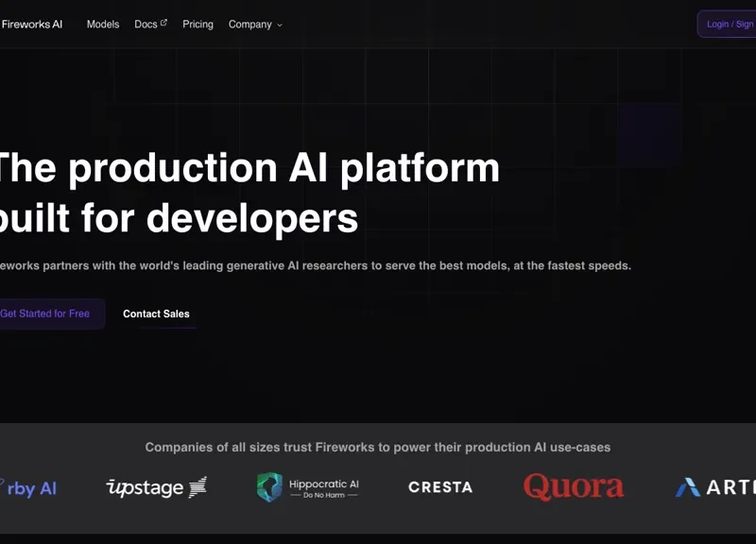Open the Models page from navigation
Image resolution: width=756 pixels, height=544 pixels.
point(103,25)
